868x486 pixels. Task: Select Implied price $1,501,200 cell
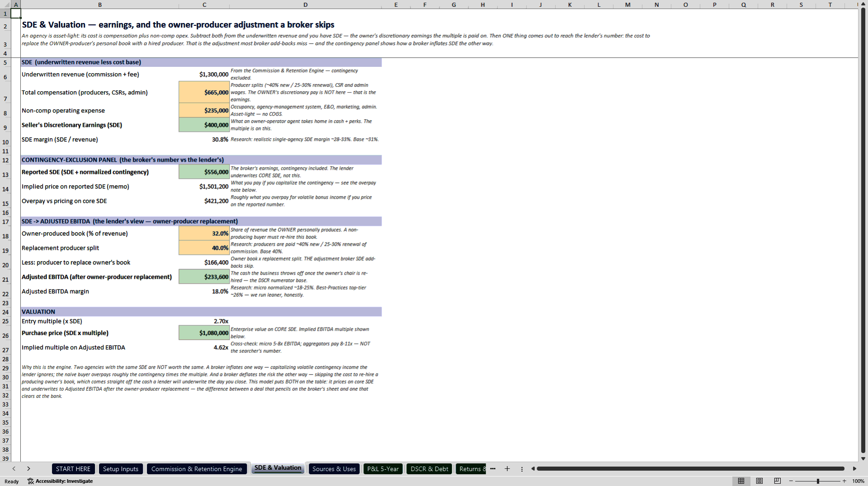coord(204,186)
